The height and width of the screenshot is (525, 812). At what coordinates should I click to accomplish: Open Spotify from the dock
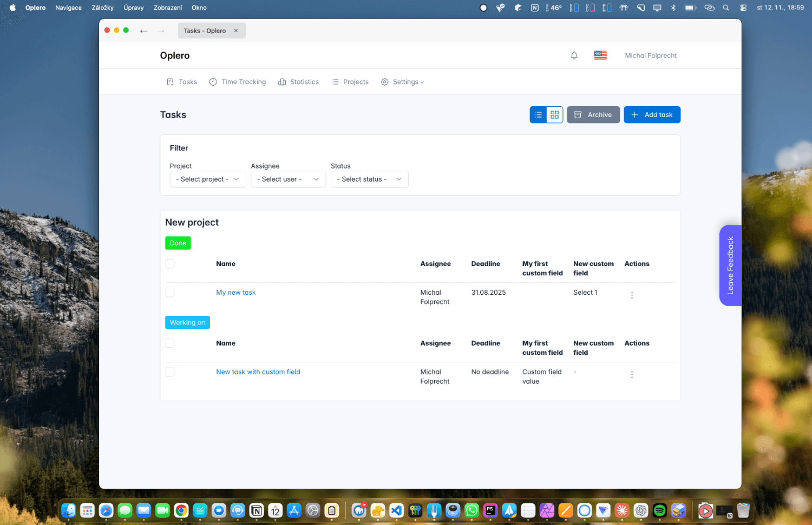tap(659, 510)
